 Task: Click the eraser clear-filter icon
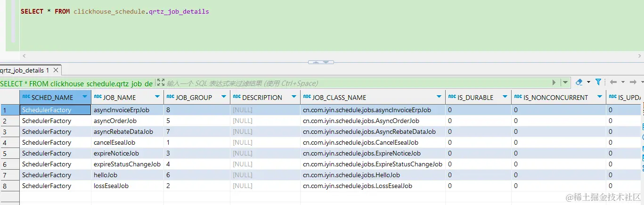tap(579, 82)
